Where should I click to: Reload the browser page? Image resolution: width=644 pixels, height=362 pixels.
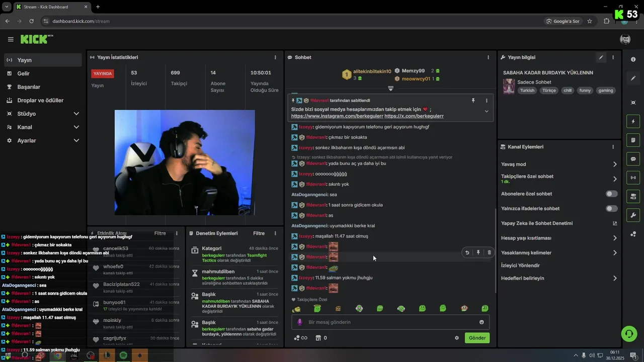click(x=31, y=21)
